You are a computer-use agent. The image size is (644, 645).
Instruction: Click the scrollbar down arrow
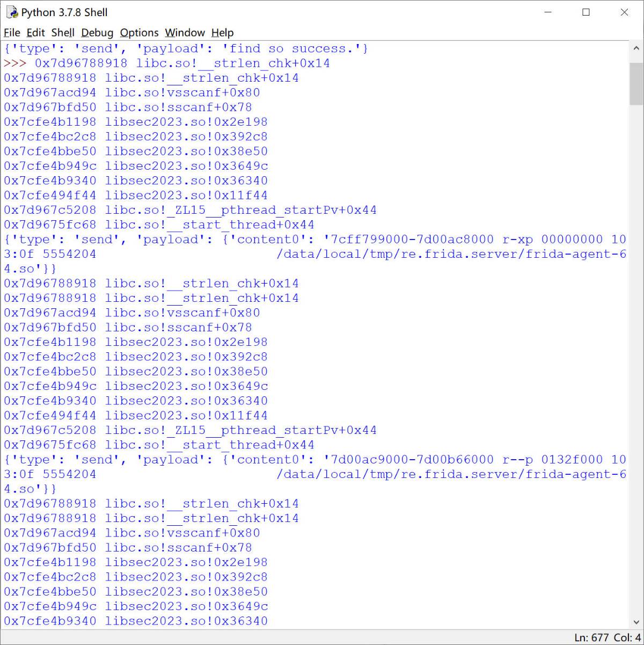click(x=636, y=622)
